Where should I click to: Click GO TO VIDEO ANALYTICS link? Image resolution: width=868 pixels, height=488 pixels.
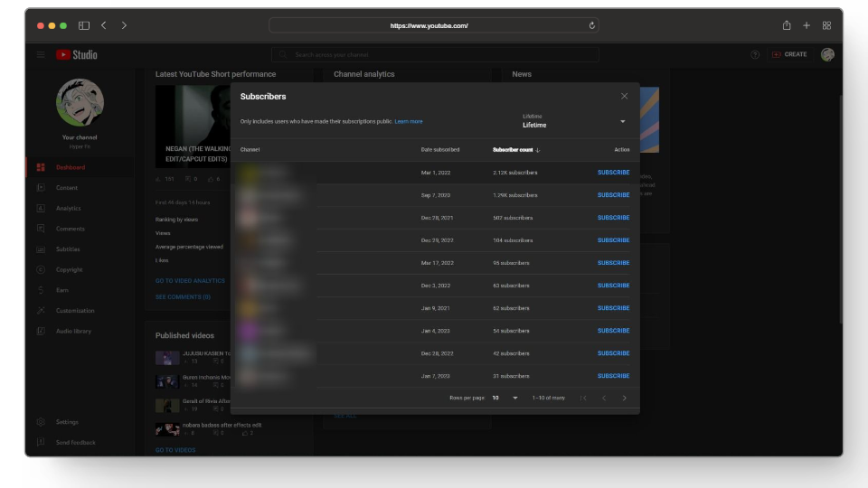click(190, 281)
